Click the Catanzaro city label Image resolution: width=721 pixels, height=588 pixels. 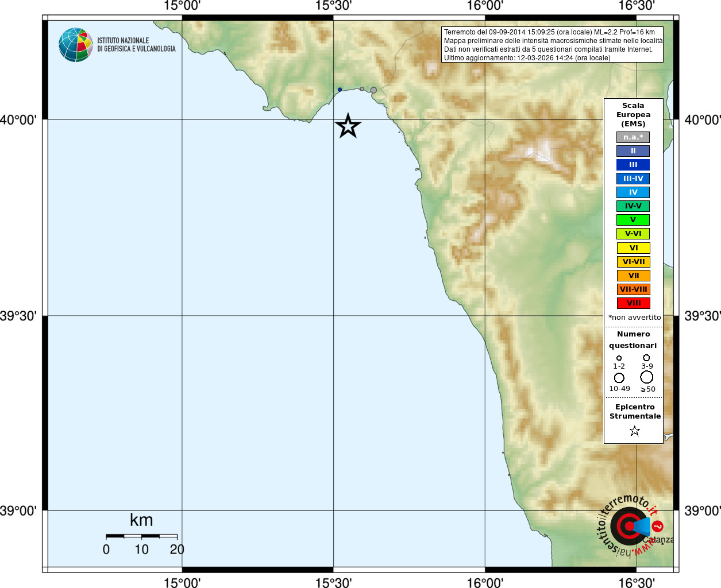click(658, 540)
